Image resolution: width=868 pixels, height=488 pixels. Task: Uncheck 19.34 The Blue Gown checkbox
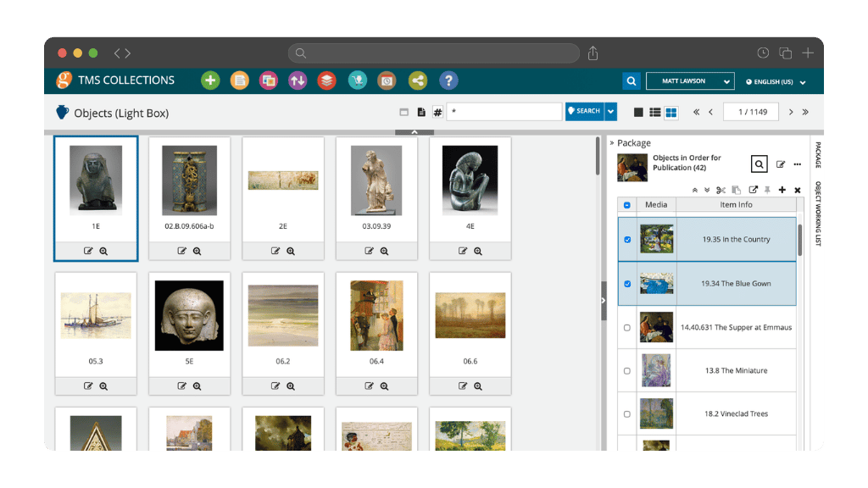tap(627, 284)
